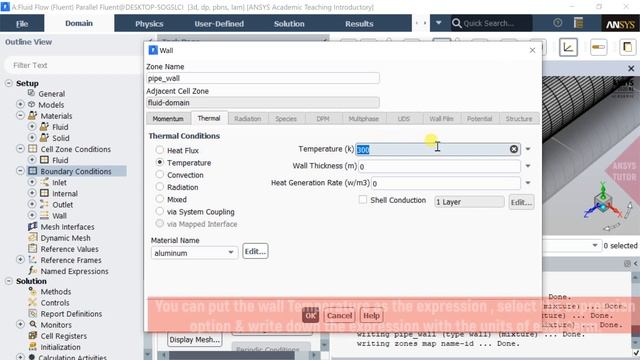Image resolution: width=640 pixels, height=360 pixels.
Task: Click the Fluid material icon under Materials
Action: (x=44, y=127)
